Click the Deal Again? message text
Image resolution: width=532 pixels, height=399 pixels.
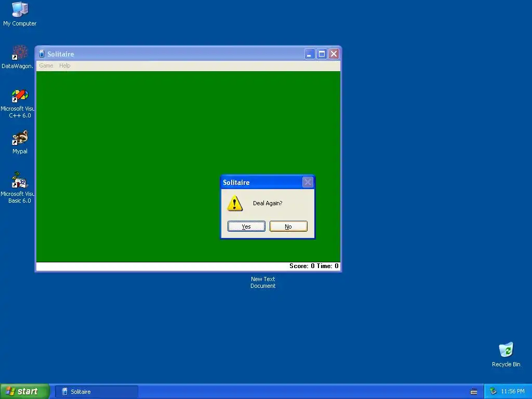(268, 203)
